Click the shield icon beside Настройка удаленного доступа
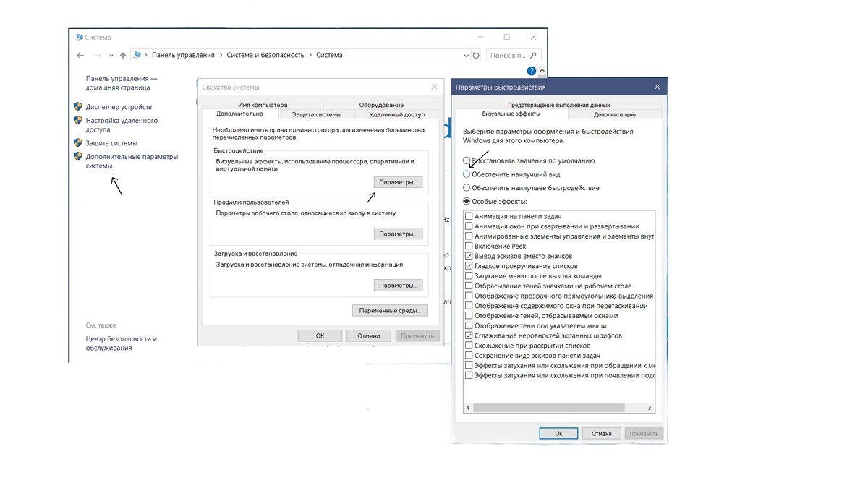The width and height of the screenshot is (868, 488). (x=78, y=121)
